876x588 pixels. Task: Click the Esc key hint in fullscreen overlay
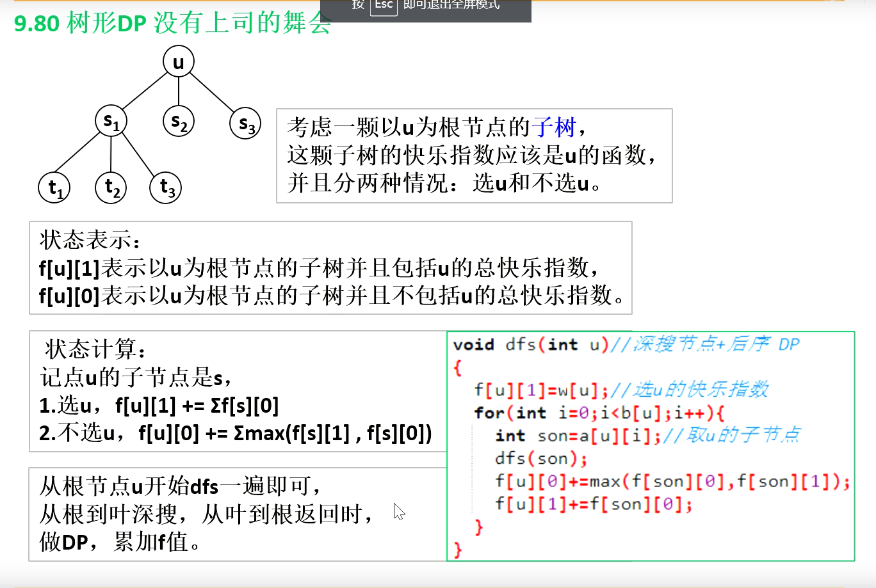(384, 6)
